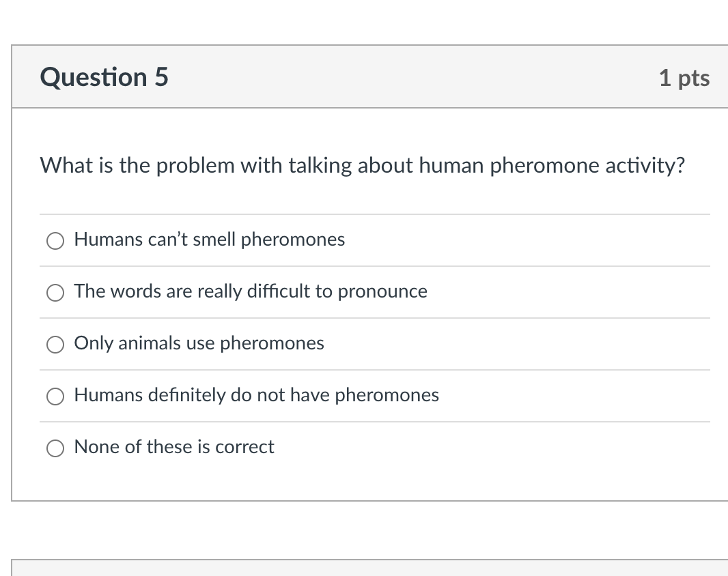Click the last answer's radio circle
The height and width of the screenshot is (576, 728).
coord(55,448)
